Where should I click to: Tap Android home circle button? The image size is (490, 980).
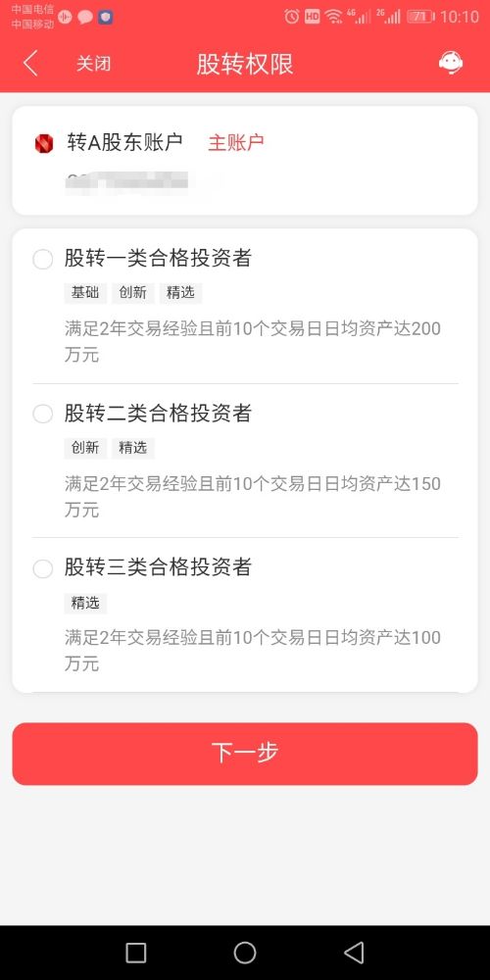245,953
